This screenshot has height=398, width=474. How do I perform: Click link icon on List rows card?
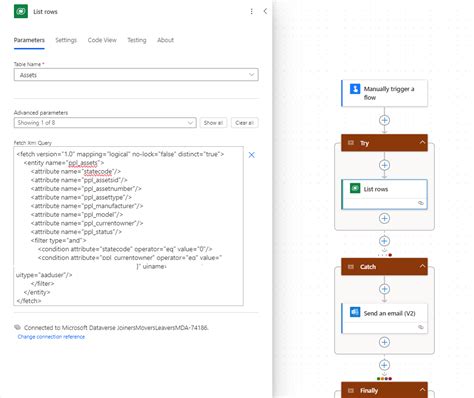421,203
